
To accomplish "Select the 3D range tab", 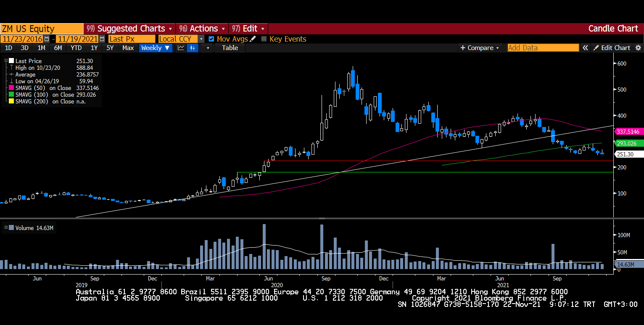I will tap(25, 48).
